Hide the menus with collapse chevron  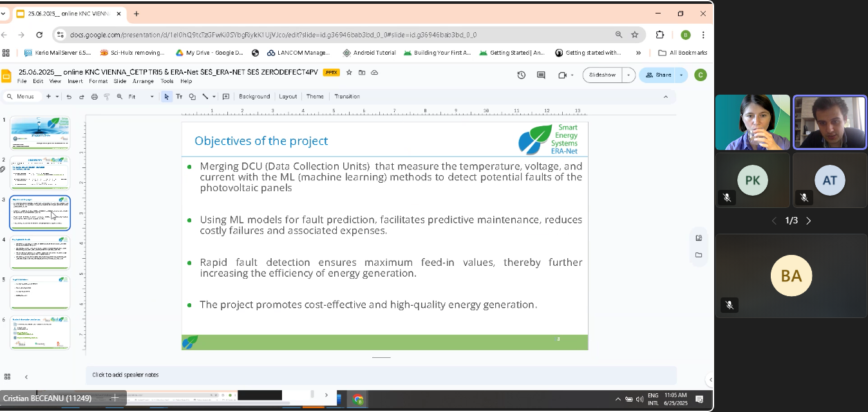pyautogui.click(x=666, y=97)
